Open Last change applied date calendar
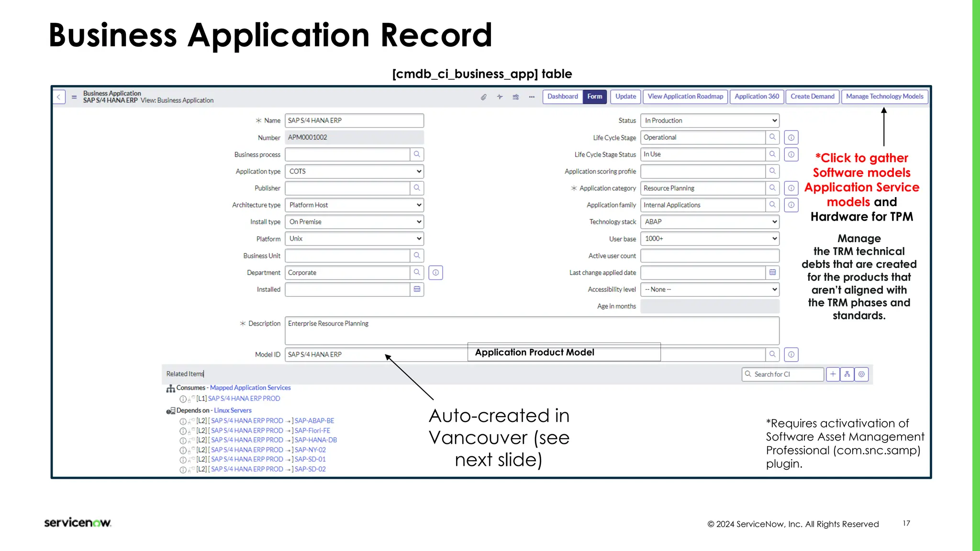Viewport: 980px width, 551px height. point(772,273)
